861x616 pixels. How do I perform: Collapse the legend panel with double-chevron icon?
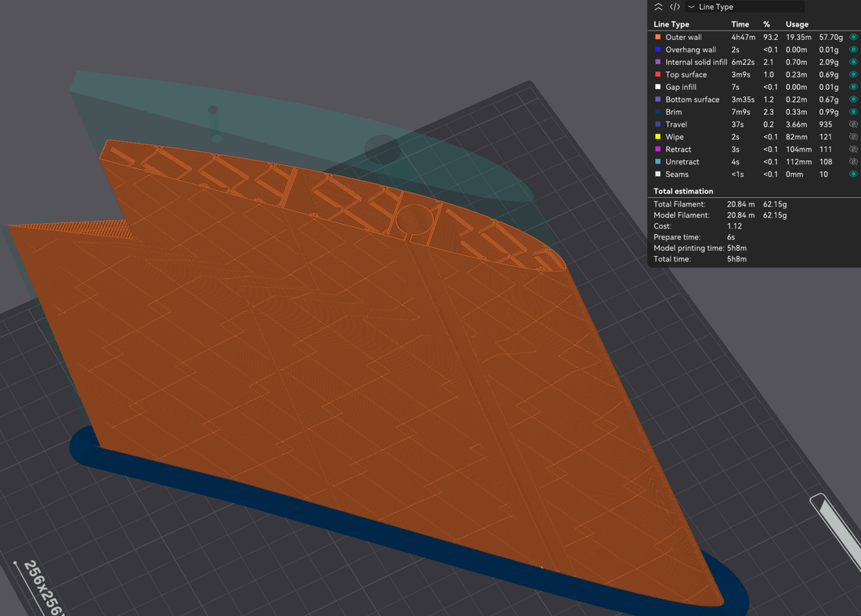pyautogui.click(x=658, y=6)
